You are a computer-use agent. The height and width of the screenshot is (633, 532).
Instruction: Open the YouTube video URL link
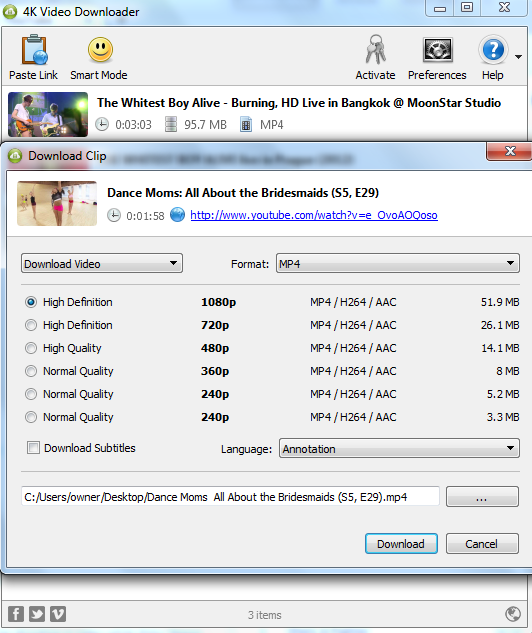tap(314, 215)
